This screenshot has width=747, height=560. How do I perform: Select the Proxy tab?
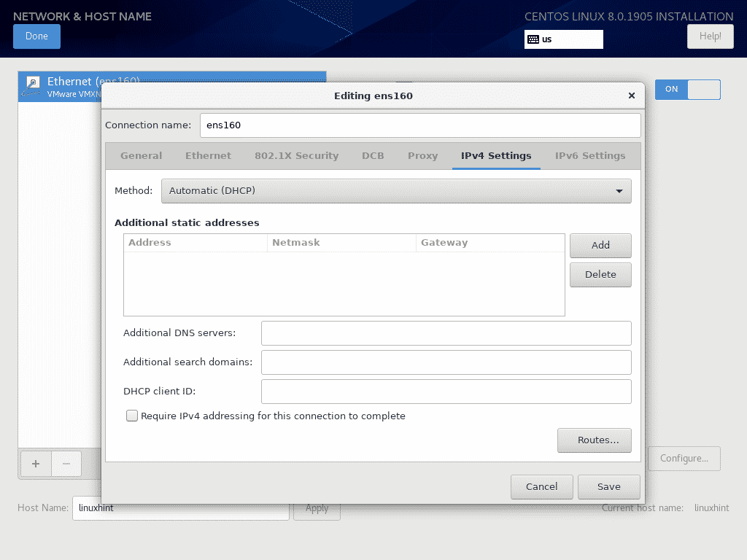422,155
